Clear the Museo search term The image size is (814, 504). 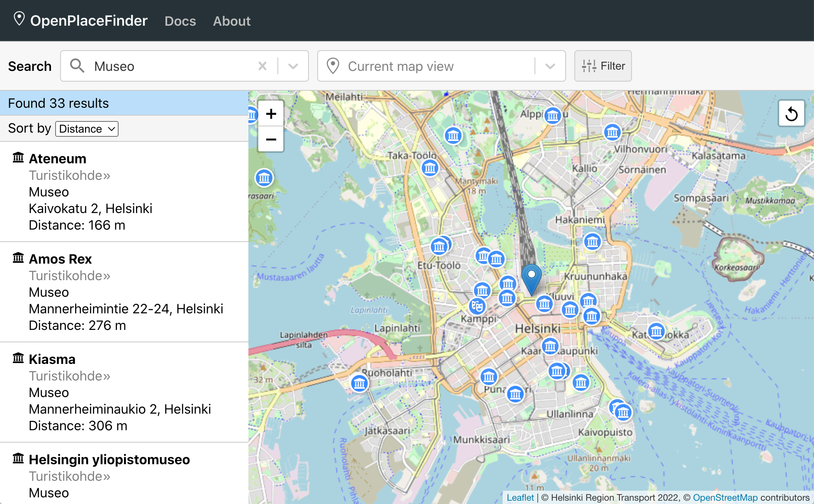tap(262, 66)
